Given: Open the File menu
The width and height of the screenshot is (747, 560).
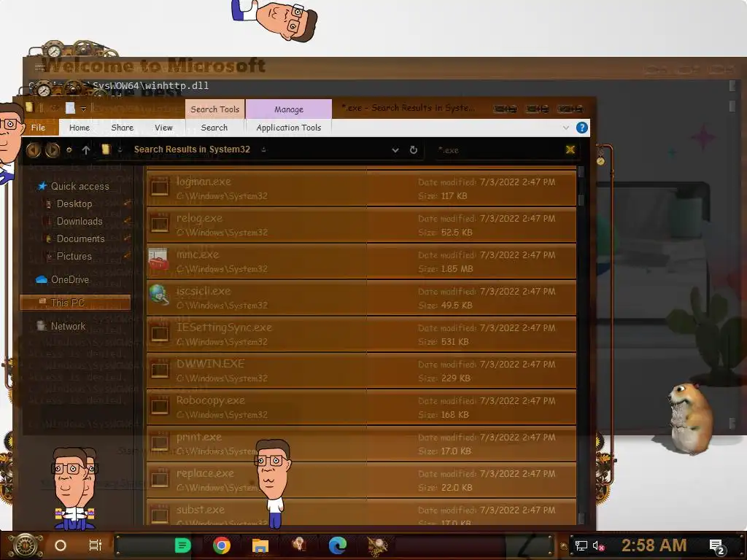Looking at the screenshot, I should (x=38, y=128).
